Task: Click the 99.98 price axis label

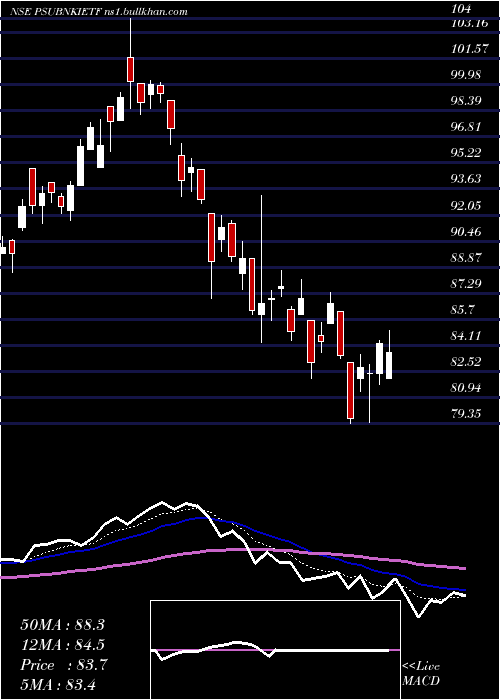Action: click(466, 75)
